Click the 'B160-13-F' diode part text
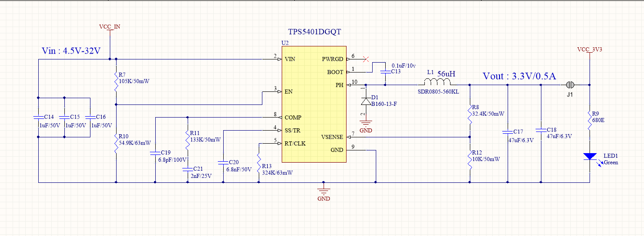 tap(383, 104)
